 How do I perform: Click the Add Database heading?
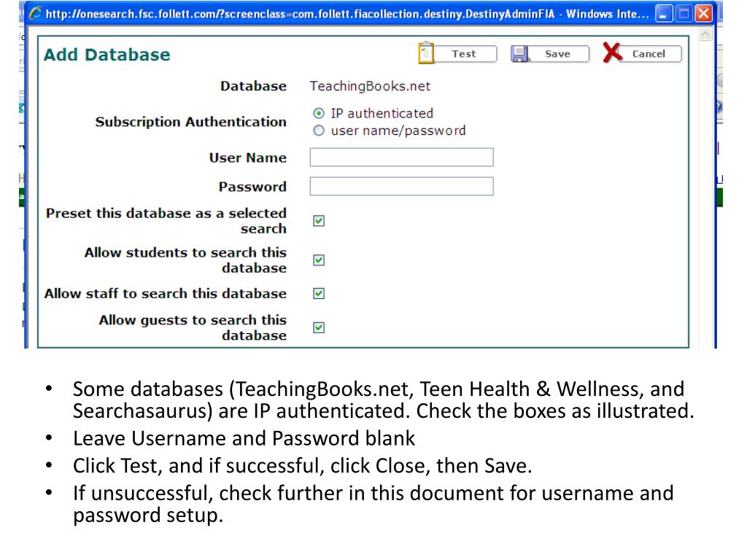tap(107, 55)
